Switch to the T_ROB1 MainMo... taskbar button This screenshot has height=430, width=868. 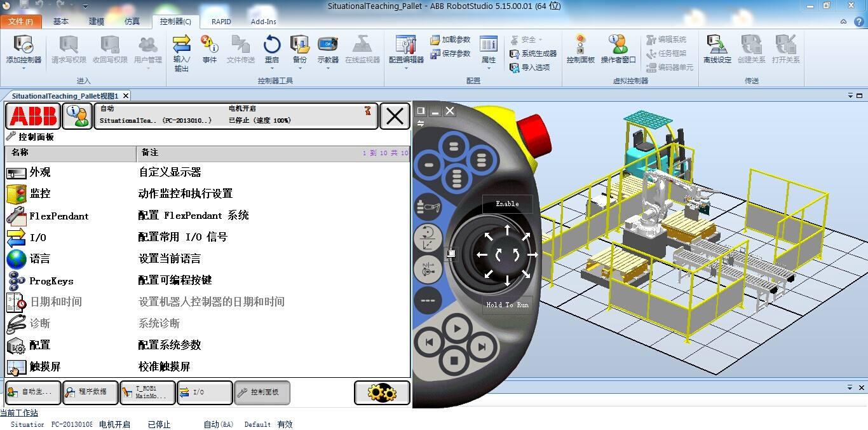point(147,392)
